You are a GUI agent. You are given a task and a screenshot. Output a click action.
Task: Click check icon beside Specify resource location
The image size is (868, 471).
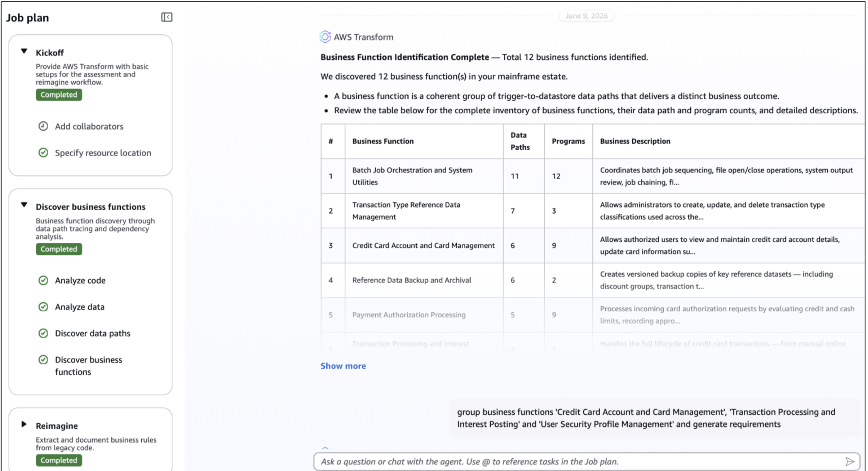click(x=43, y=153)
